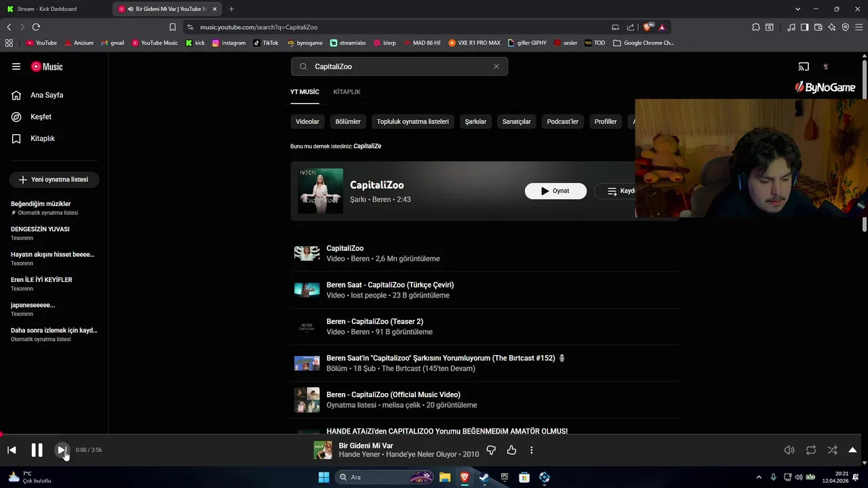Click the search magnifier icon
868x488 pixels.
302,66
